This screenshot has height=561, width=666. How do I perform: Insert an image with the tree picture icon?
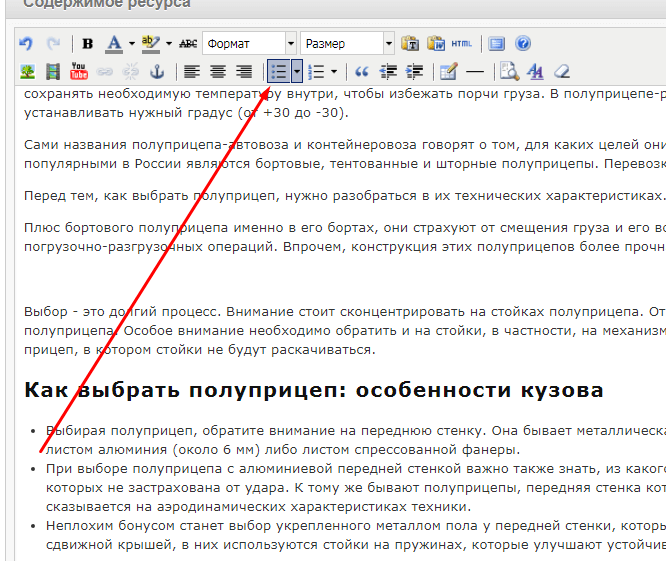(x=28, y=71)
